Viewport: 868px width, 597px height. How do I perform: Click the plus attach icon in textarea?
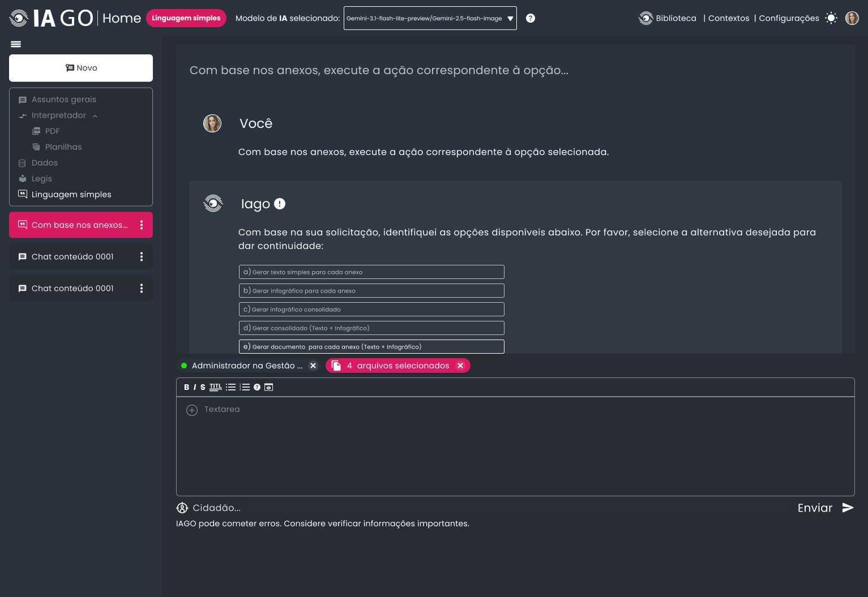click(192, 410)
